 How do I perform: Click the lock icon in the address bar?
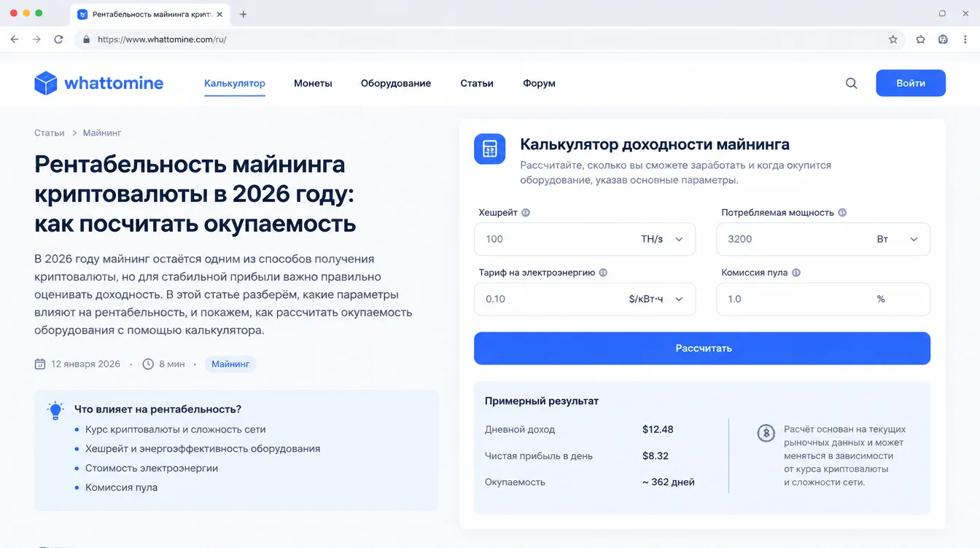(x=86, y=39)
